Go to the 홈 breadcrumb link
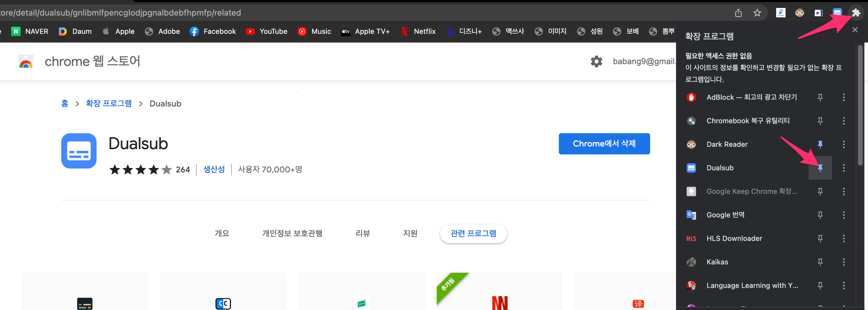The image size is (868, 310). click(65, 103)
